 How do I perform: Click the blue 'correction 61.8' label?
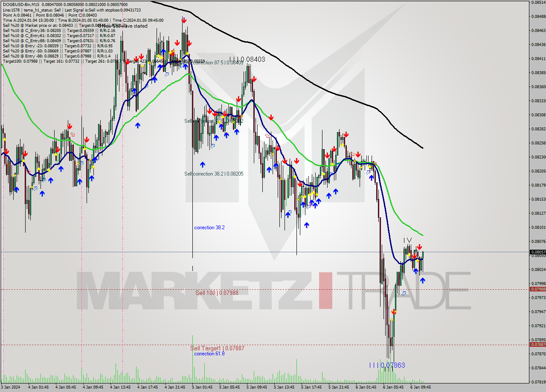click(209, 354)
